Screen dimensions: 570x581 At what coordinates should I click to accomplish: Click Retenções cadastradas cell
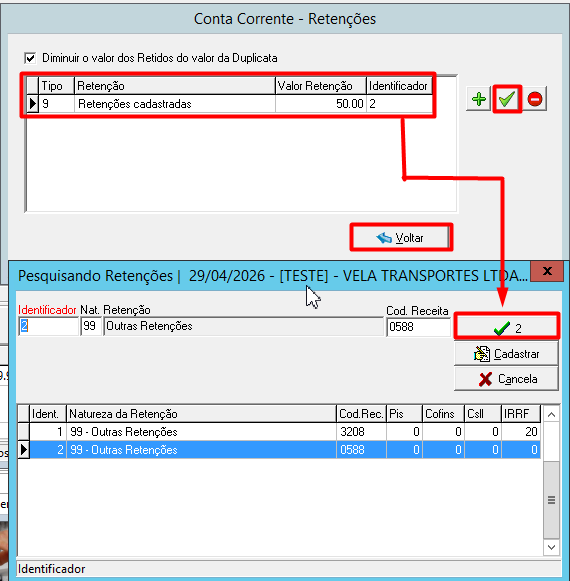coord(175,104)
